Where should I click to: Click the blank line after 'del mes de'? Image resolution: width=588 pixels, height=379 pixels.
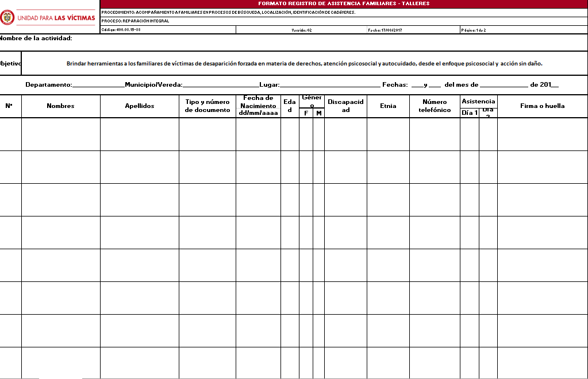click(x=504, y=85)
